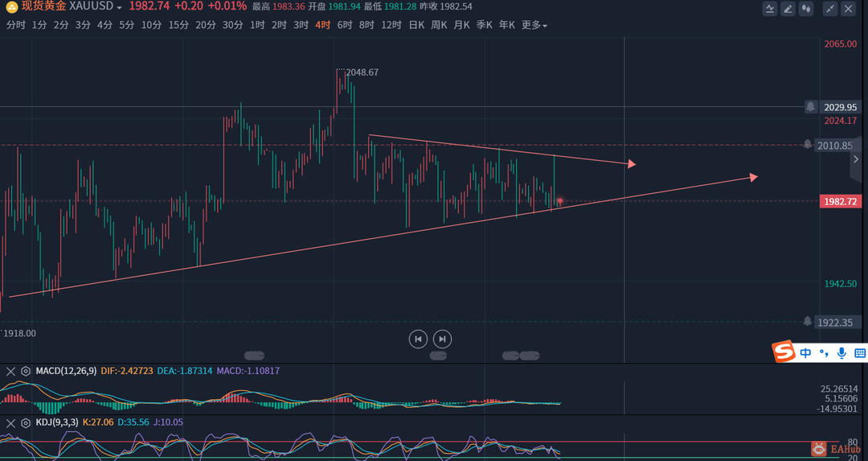Open MACD indicator settings hexagon
Image resolution: width=868 pixels, height=461 pixels.
click(x=26, y=371)
